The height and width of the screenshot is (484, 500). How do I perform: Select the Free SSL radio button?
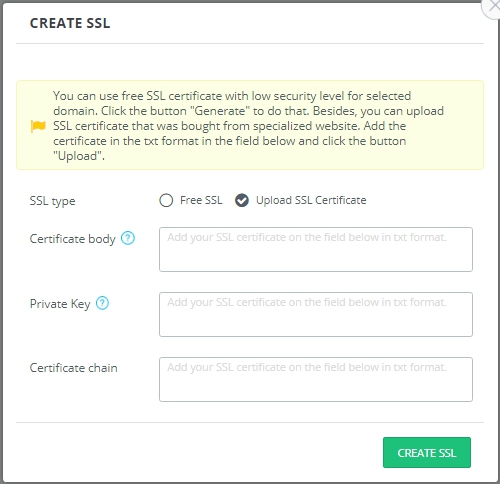pyautogui.click(x=166, y=201)
